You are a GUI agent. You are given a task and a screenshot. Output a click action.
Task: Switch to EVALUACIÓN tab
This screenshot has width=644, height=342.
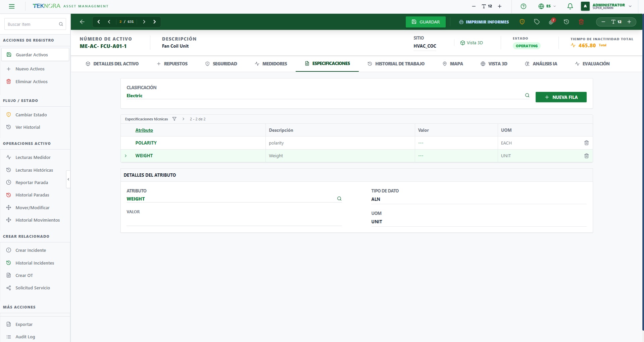(592, 64)
